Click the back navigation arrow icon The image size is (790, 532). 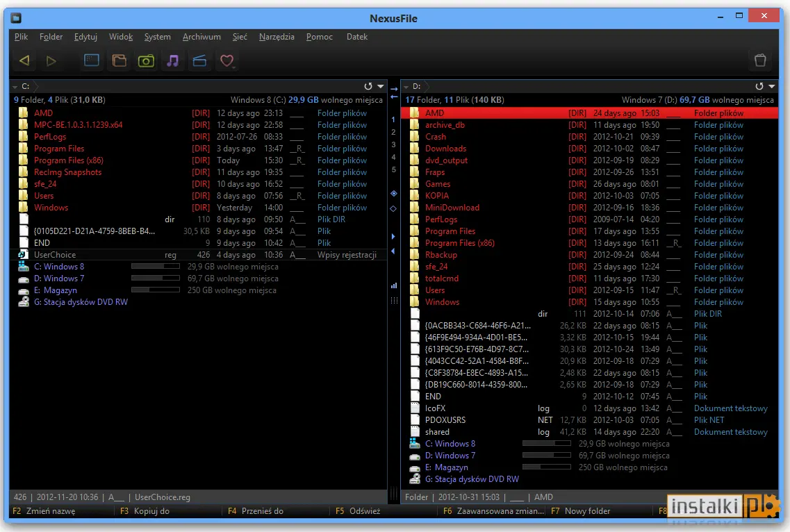[24, 61]
